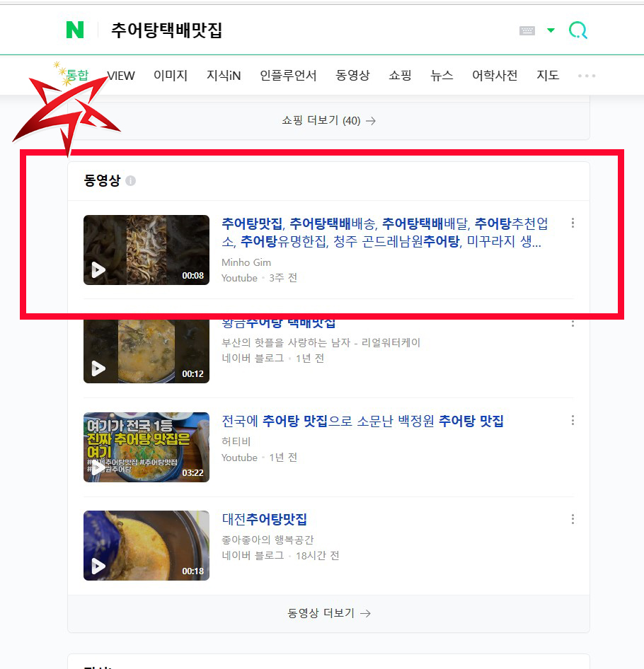The image size is (644, 669).
Task: Open options menu for 대전추어탕맛집 video
Action: tap(573, 519)
